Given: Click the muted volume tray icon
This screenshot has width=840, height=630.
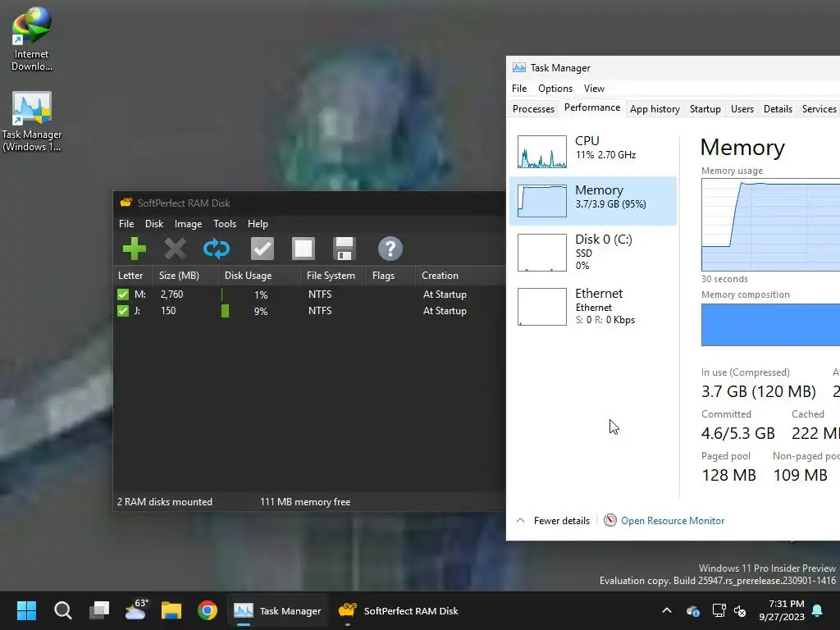Looking at the screenshot, I should (x=740, y=610).
